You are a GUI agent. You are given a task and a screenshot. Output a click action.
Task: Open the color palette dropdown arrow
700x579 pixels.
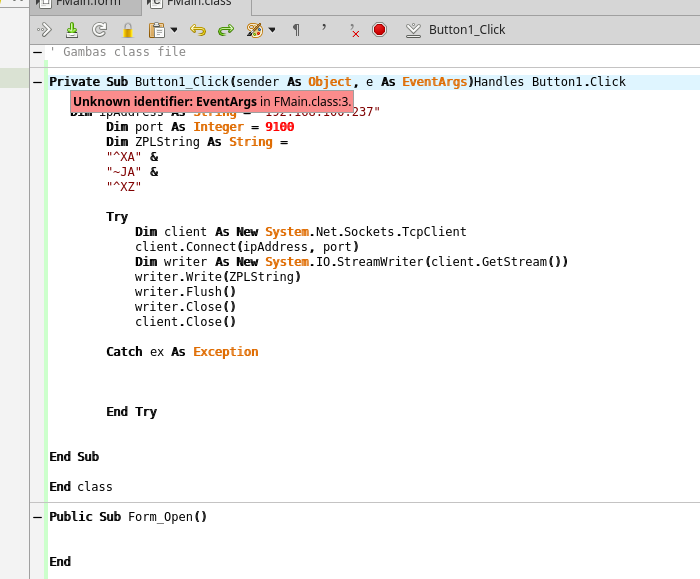(272, 30)
